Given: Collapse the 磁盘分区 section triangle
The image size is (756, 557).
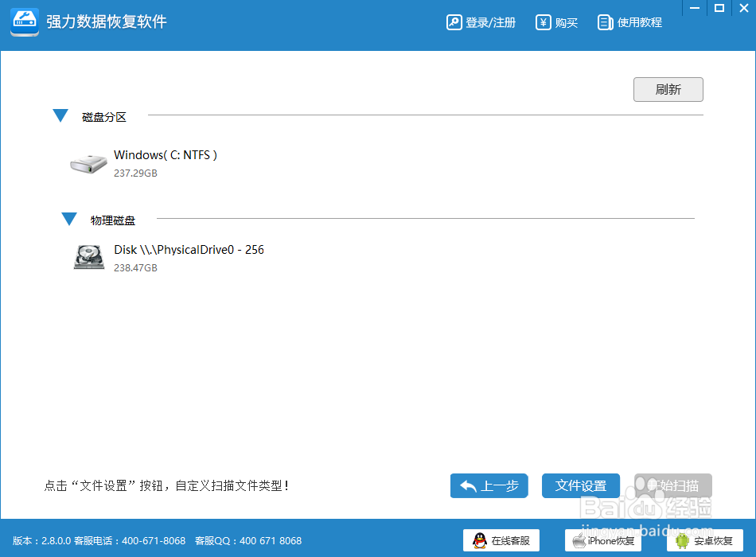Looking at the screenshot, I should click(60, 115).
